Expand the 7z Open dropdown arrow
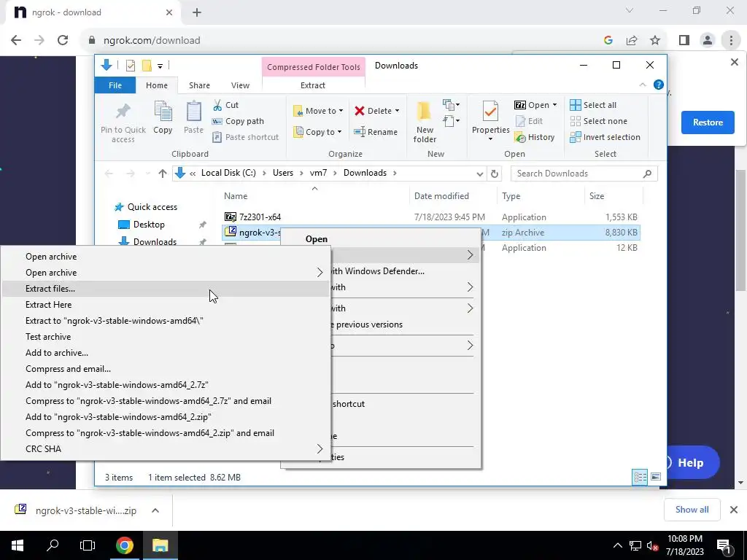Screen dimensions: 747x560 coord(554,105)
